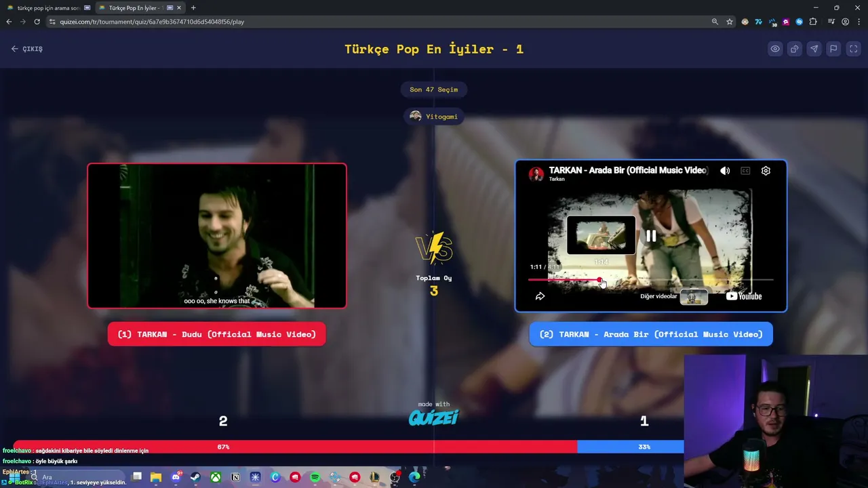Click the red 67% vote bar
The height and width of the screenshot is (488, 868).
pos(295,447)
